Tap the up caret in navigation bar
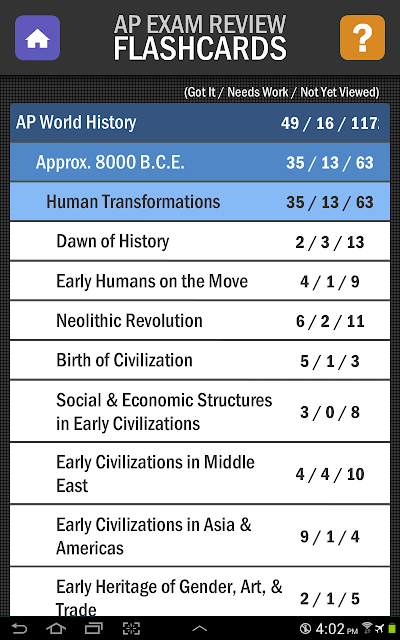This screenshot has height=640, width=400. tap(200, 629)
